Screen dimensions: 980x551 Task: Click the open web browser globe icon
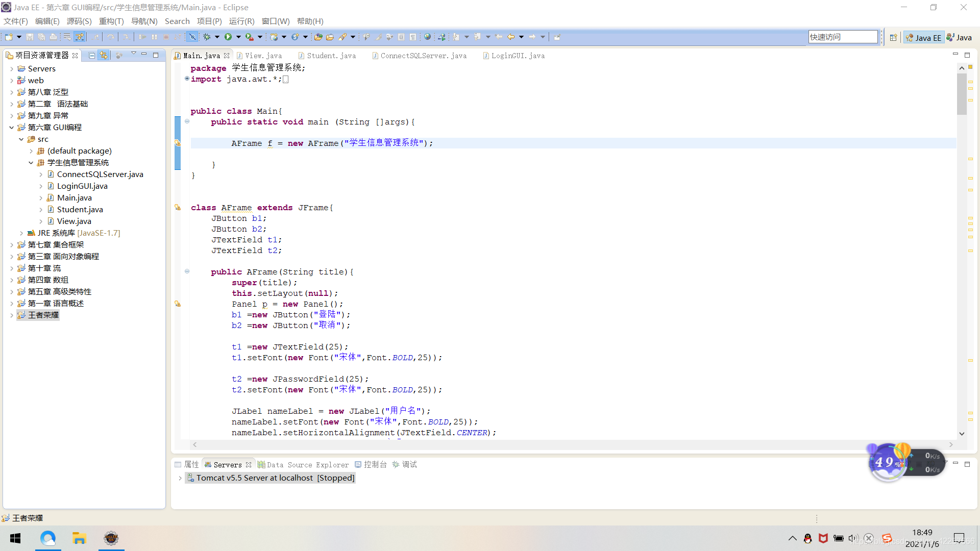click(427, 37)
